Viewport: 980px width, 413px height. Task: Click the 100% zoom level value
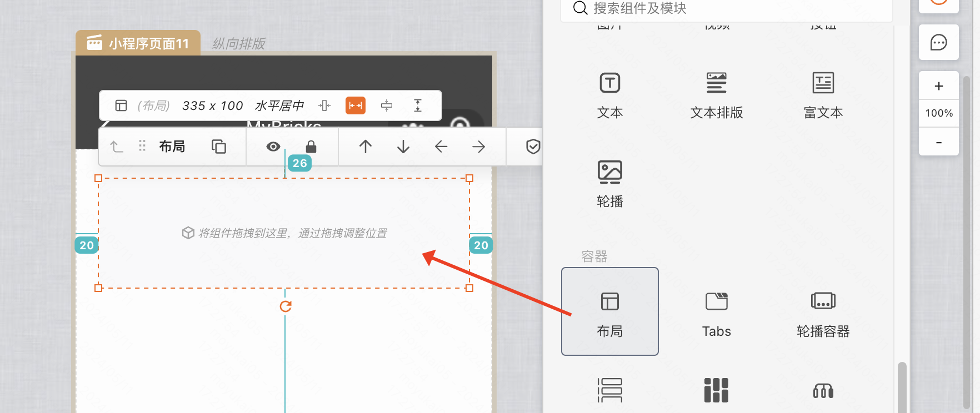[939, 113]
